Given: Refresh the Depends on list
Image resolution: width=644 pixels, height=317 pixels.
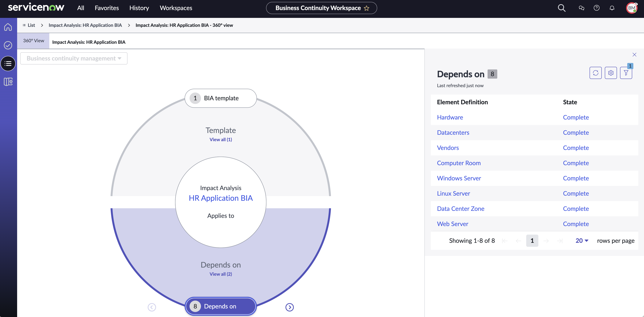Looking at the screenshot, I should (595, 73).
